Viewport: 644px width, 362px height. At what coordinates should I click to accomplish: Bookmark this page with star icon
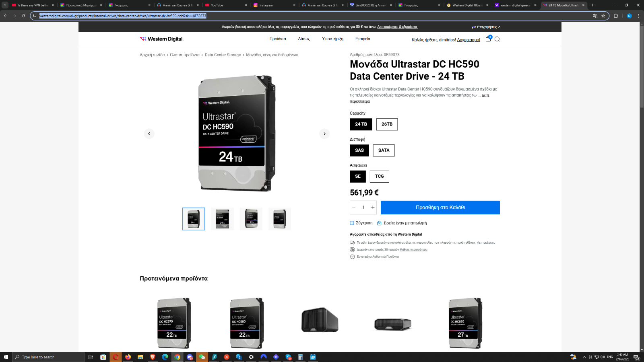click(603, 16)
